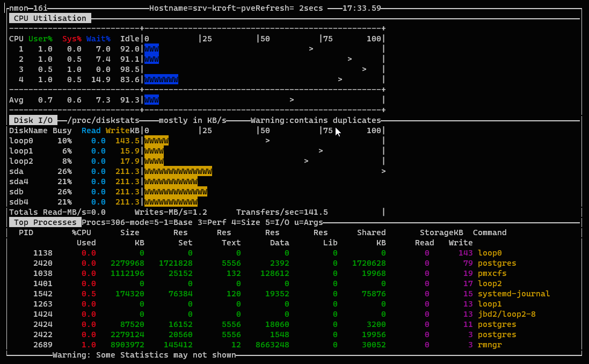
Task: Click the Transfers/sec=141.5 totals value
Action: click(x=282, y=212)
